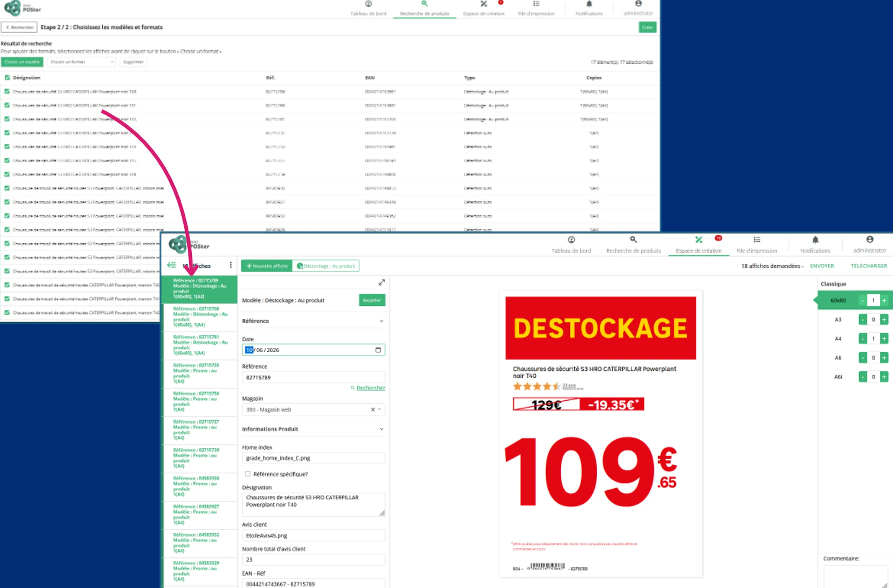This screenshot has width=893, height=588.
Task: Select poster Référence 82715735 in list
Action: 200,374
